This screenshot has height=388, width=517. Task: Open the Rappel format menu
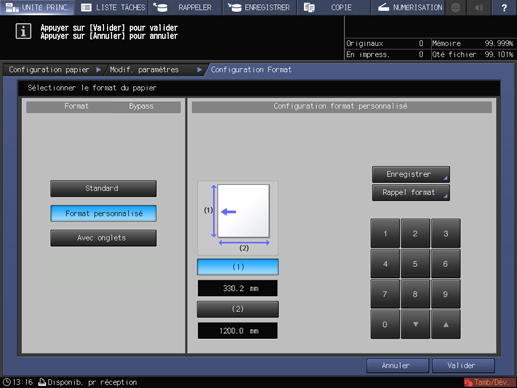[411, 193]
